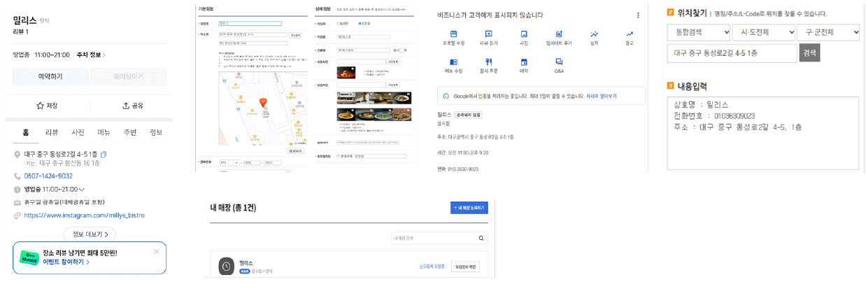868x289 pixels.
Task: Tick the 관공무휴 checkbox
Action: click(339, 156)
